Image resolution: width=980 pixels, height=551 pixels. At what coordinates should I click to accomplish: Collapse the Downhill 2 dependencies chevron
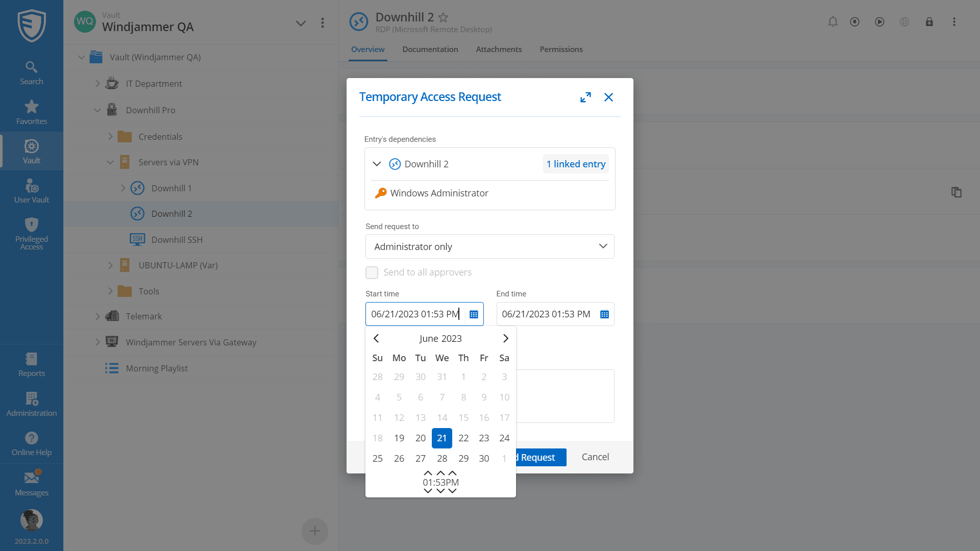(377, 164)
